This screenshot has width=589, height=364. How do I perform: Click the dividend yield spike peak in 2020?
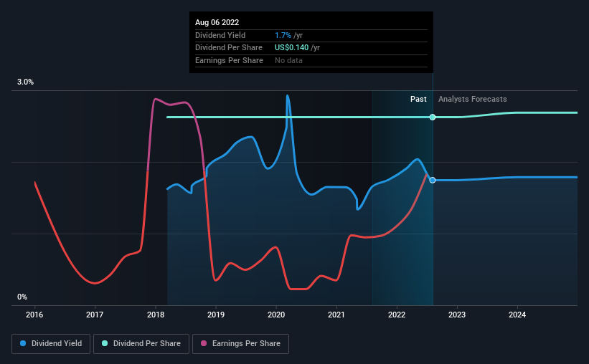pyautogui.click(x=288, y=96)
